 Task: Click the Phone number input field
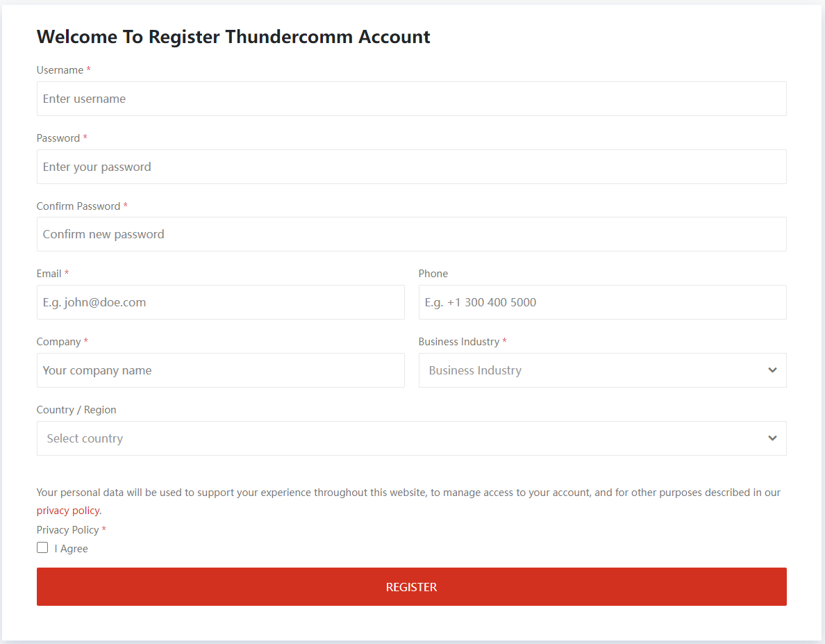(603, 302)
